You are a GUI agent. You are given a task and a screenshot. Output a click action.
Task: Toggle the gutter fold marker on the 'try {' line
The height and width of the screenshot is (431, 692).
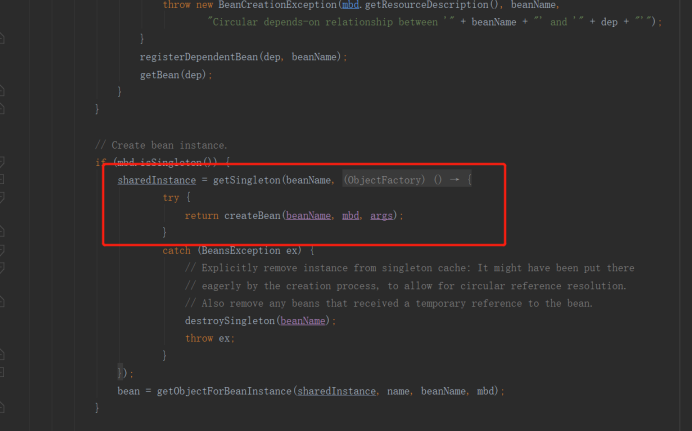point(2,197)
